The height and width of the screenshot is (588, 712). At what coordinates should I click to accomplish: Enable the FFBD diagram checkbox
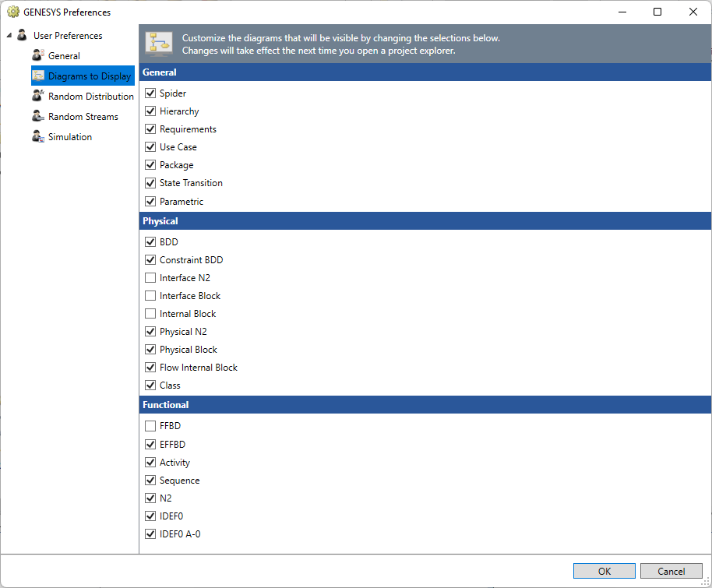coord(150,427)
